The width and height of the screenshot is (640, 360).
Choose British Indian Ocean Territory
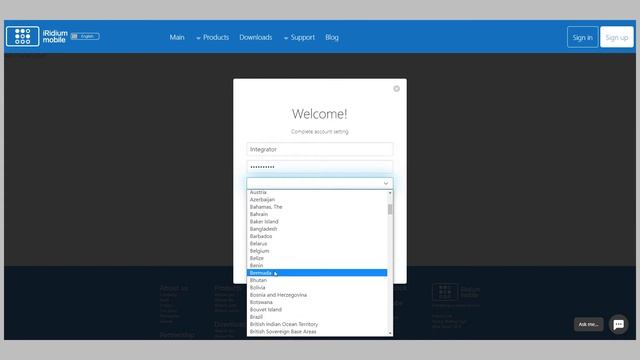point(317,324)
